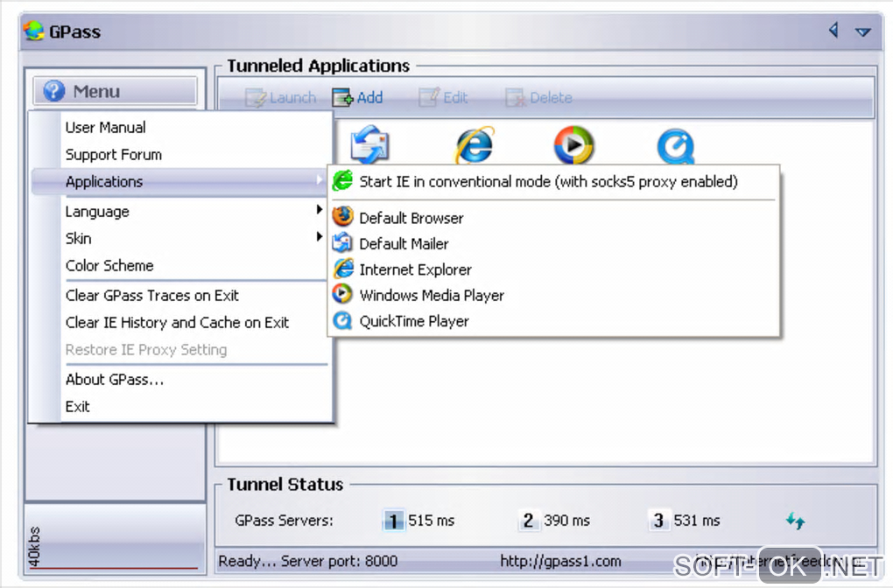893x588 pixels.
Task: Launch Windows Media Player from submenu
Action: point(432,296)
